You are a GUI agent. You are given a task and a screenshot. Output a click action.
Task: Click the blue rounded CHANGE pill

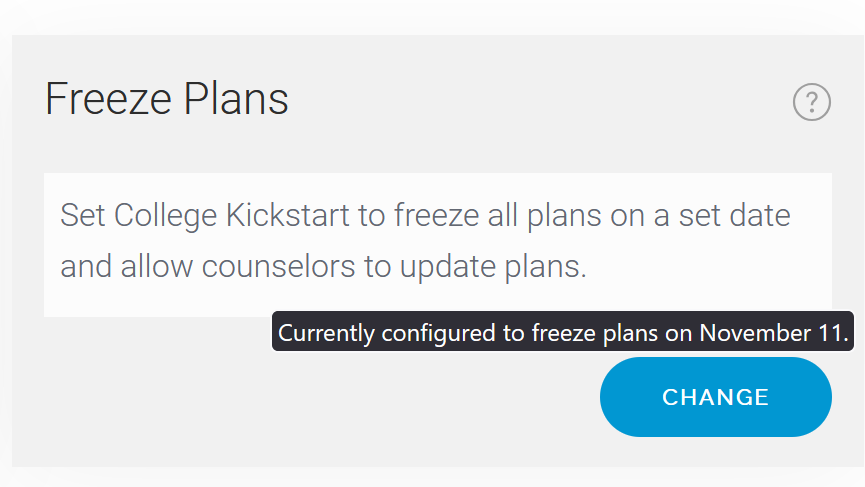[x=716, y=397]
